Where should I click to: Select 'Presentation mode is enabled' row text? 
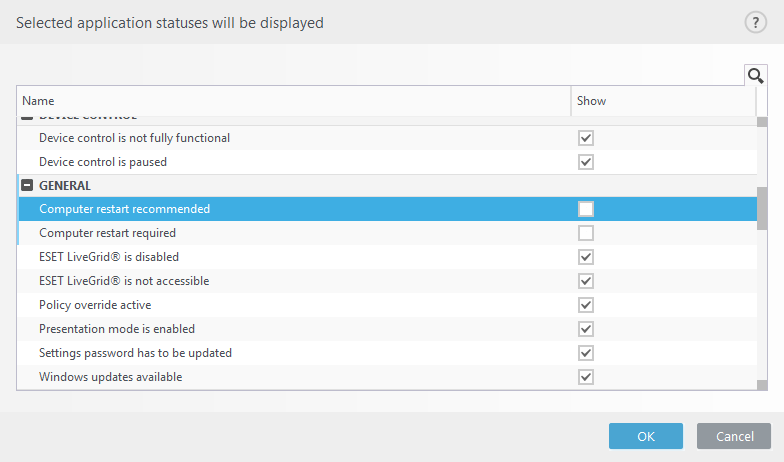(117, 329)
